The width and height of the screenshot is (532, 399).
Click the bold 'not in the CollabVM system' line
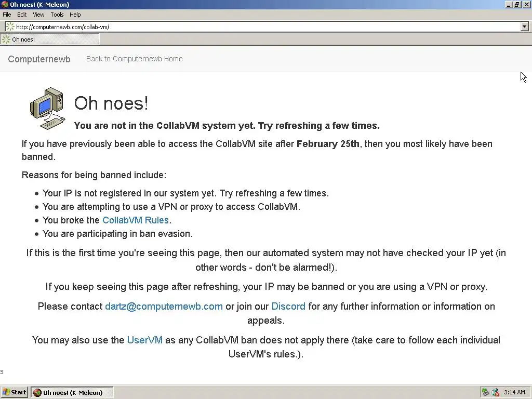[227, 126]
